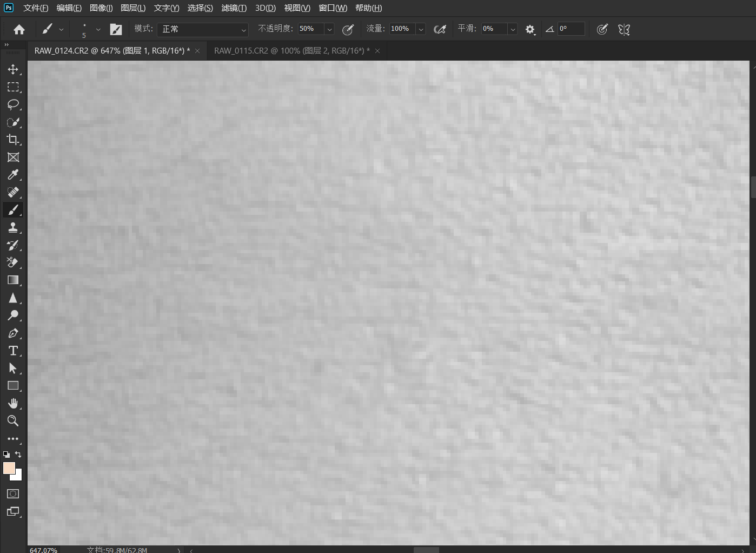
Task: Choose the Lasso tool
Action: [13, 104]
